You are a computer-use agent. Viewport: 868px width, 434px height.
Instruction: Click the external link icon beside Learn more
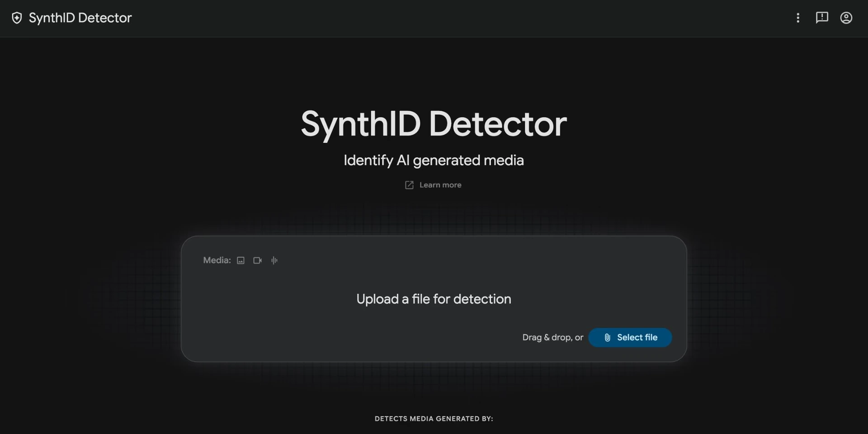[x=409, y=185]
